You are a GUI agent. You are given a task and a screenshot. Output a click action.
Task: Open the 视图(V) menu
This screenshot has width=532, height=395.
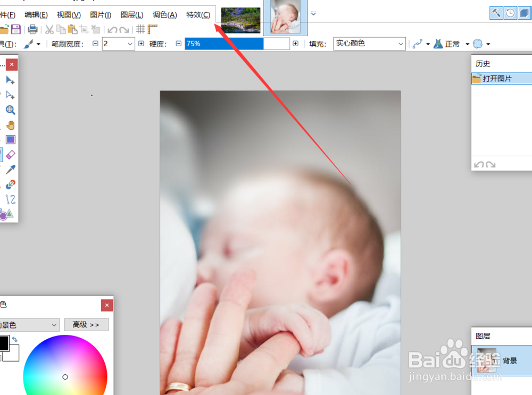[x=69, y=15]
